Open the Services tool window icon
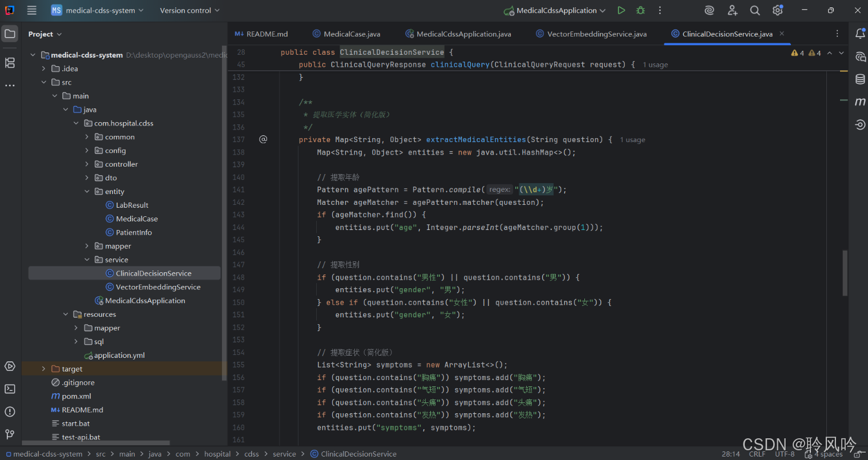This screenshot has height=460, width=868. [x=10, y=366]
